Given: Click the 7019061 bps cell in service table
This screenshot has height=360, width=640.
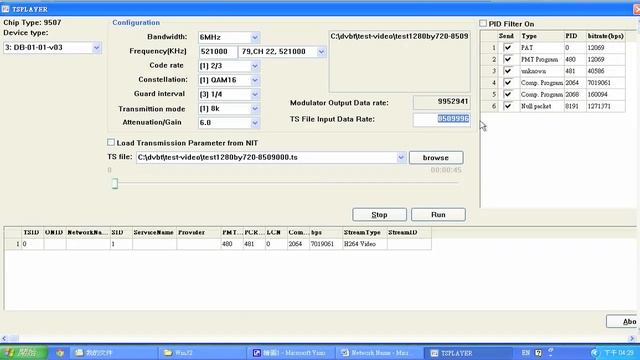Looking at the screenshot, I should tap(326, 244).
